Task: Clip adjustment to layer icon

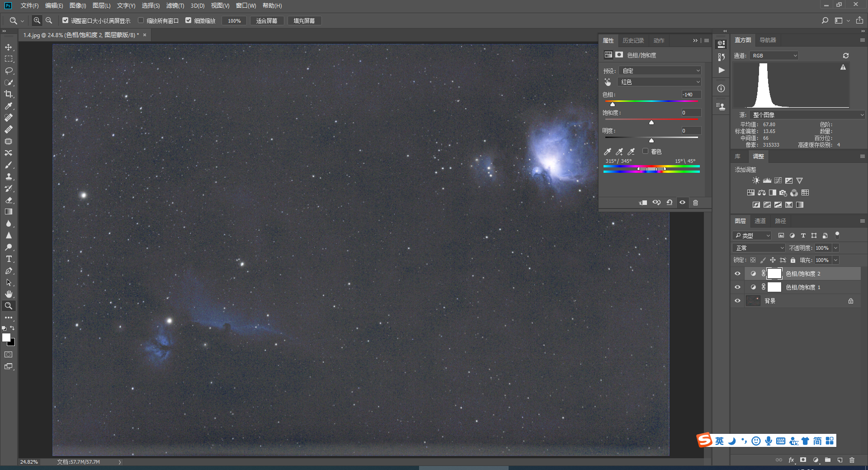Action: pos(643,203)
